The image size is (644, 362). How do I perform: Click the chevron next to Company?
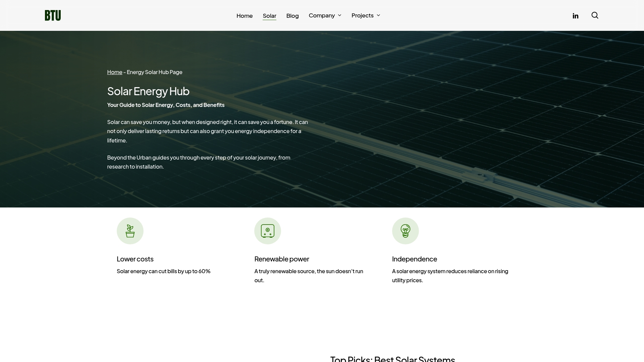[x=339, y=15]
